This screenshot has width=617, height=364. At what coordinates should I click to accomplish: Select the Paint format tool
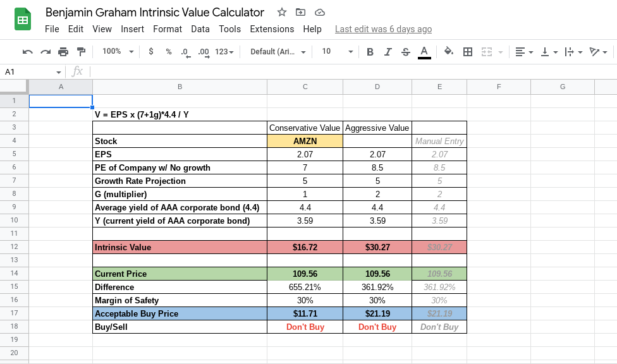click(81, 52)
